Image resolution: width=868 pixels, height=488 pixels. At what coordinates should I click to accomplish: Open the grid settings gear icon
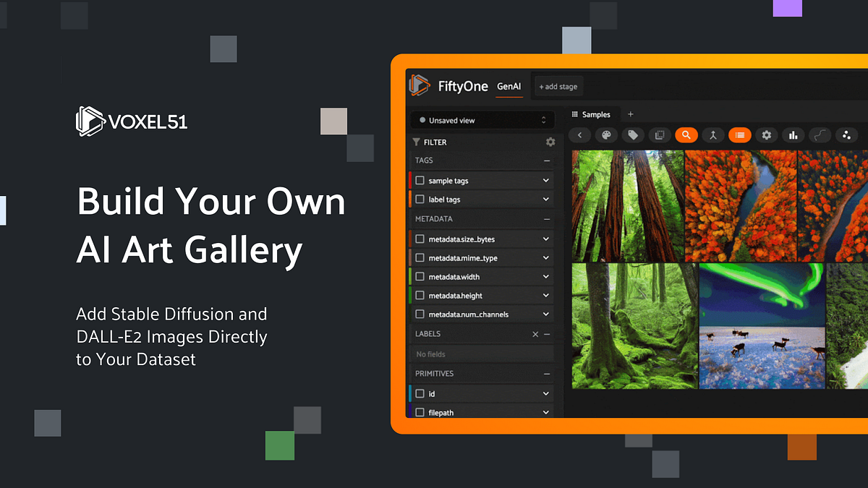click(766, 134)
